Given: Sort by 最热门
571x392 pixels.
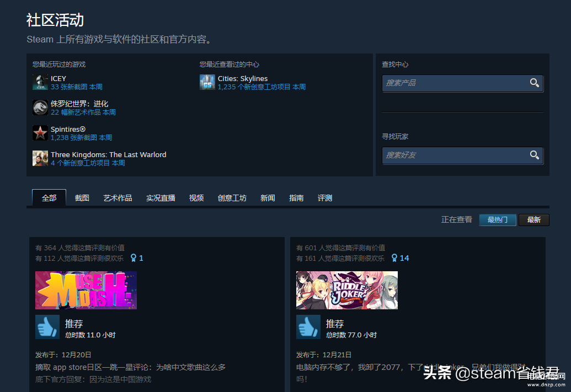Looking at the screenshot, I should point(498,220).
